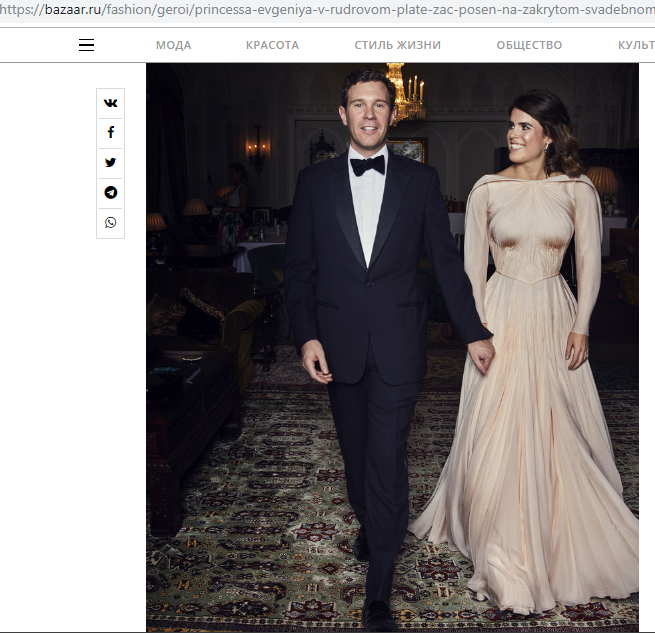
Task: Open the ОБЩЕСТВО section
Action: tap(529, 45)
